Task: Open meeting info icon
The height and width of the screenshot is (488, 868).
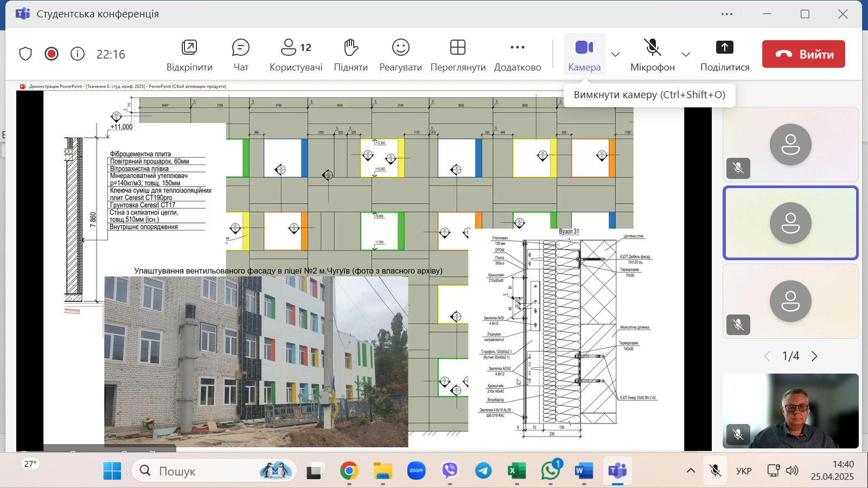Action: coord(78,54)
